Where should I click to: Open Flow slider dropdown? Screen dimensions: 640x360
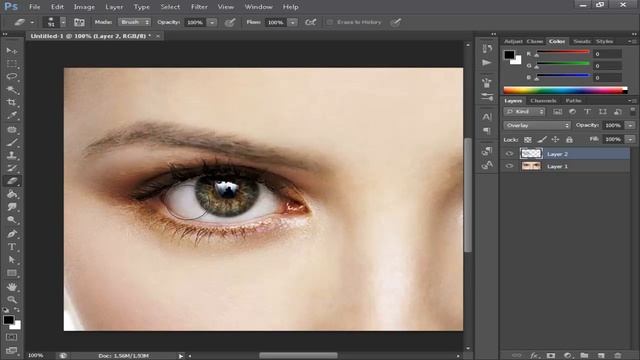[293, 22]
